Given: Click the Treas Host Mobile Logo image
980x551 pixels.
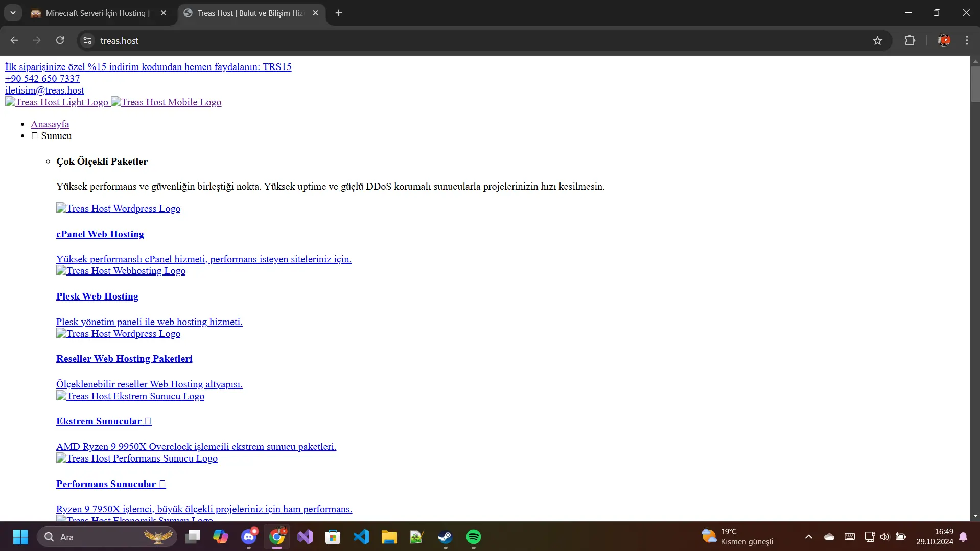Looking at the screenshot, I should (x=166, y=102).
